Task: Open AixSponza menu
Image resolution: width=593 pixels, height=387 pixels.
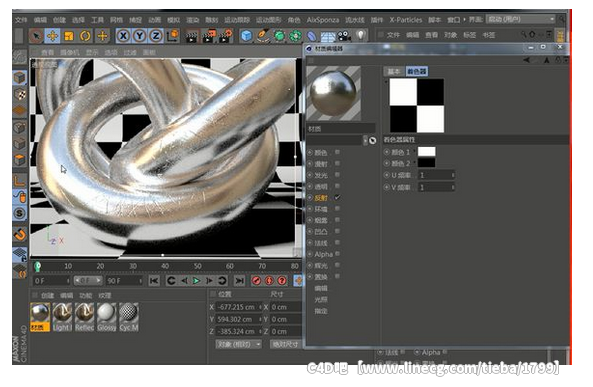Action: (323, 20)
